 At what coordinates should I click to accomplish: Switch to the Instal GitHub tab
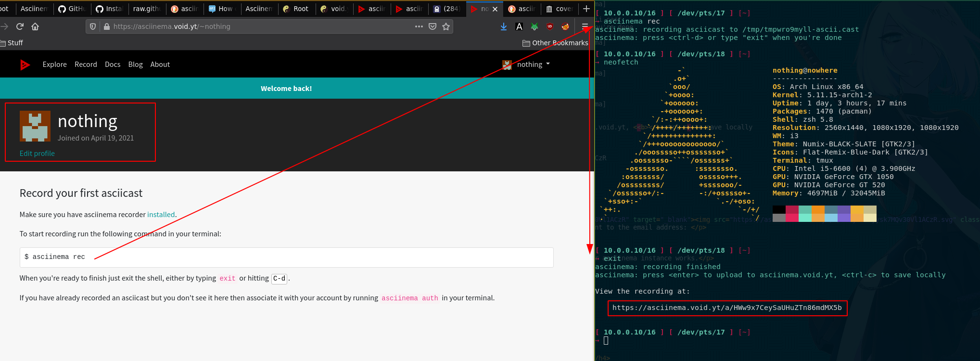click(109, 9)
